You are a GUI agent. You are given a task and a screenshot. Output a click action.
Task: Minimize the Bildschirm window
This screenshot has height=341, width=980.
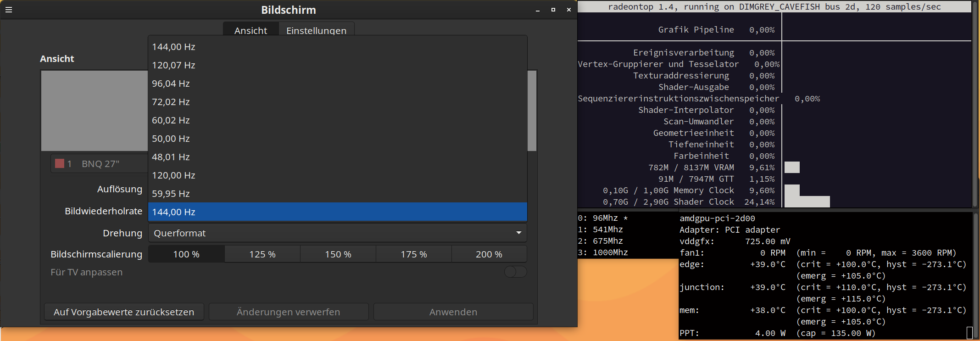[538, 10]
